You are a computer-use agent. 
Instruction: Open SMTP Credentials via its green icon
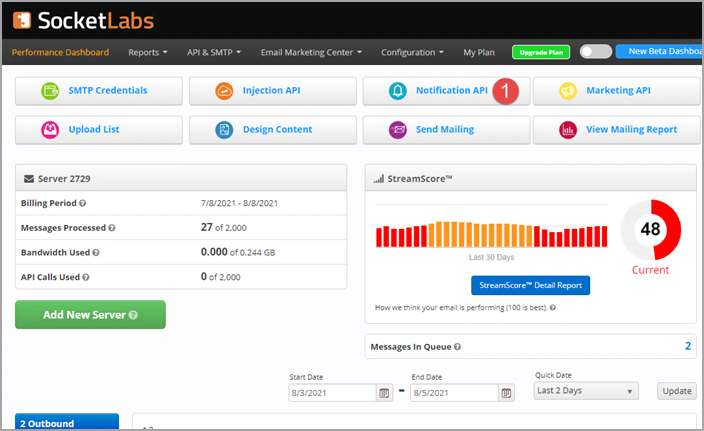pyautogui.click(x=50, y=91)
